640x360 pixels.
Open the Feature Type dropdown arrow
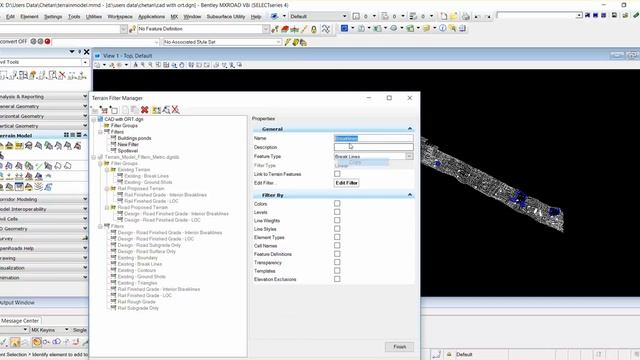409,156
